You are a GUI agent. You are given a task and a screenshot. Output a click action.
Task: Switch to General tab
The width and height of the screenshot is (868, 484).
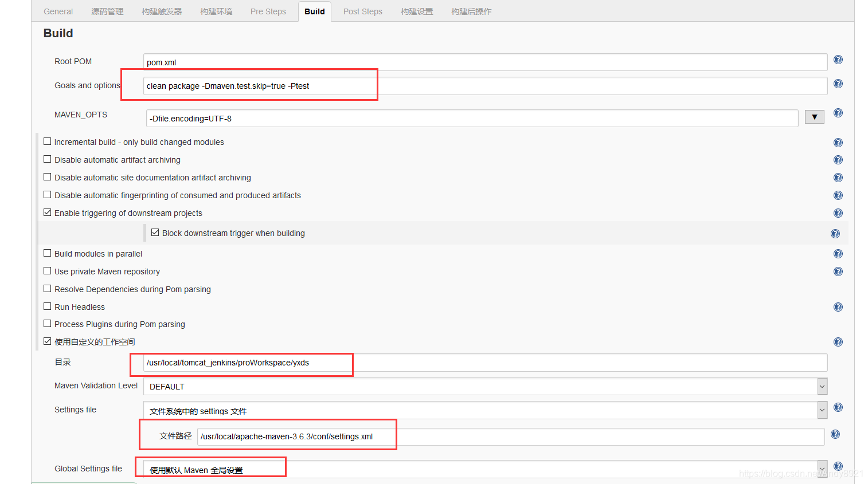58,11
